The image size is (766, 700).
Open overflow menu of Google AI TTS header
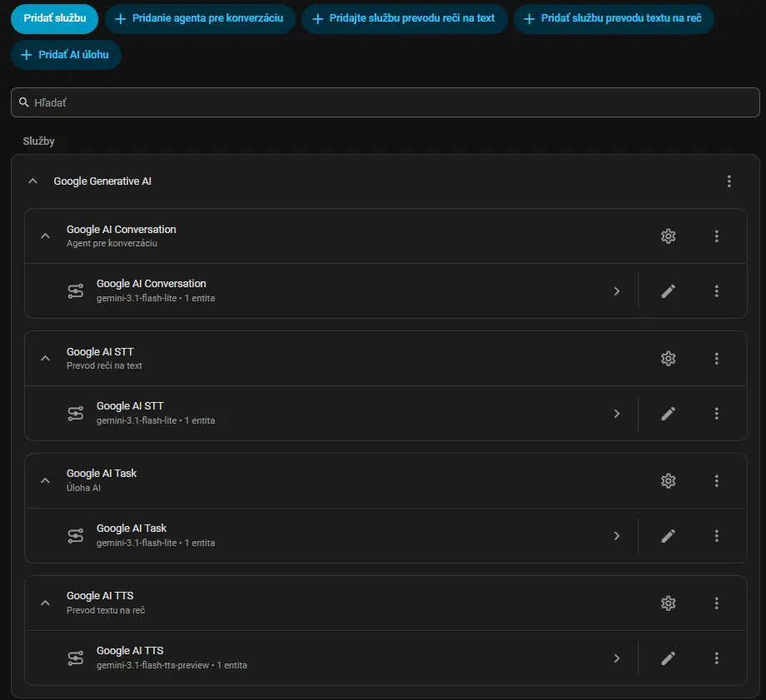717,603
